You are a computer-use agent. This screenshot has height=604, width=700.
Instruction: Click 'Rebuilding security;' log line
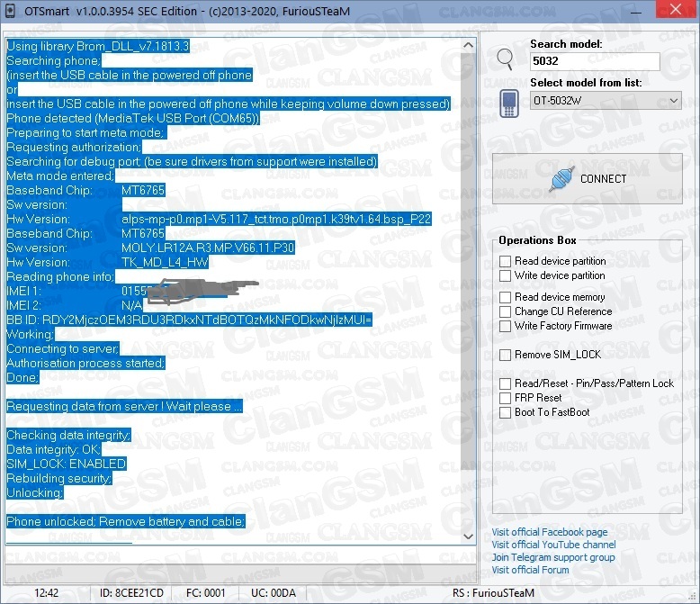(x=58, y=478)
